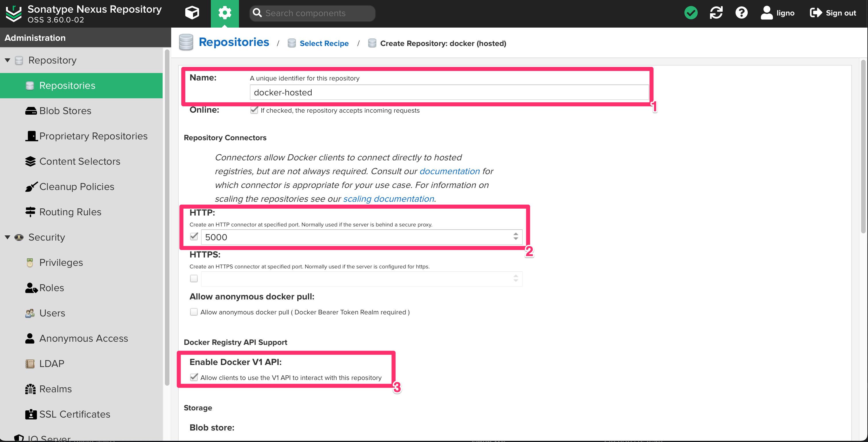
Task: Open the documentation link
Action: pos(450,171)
